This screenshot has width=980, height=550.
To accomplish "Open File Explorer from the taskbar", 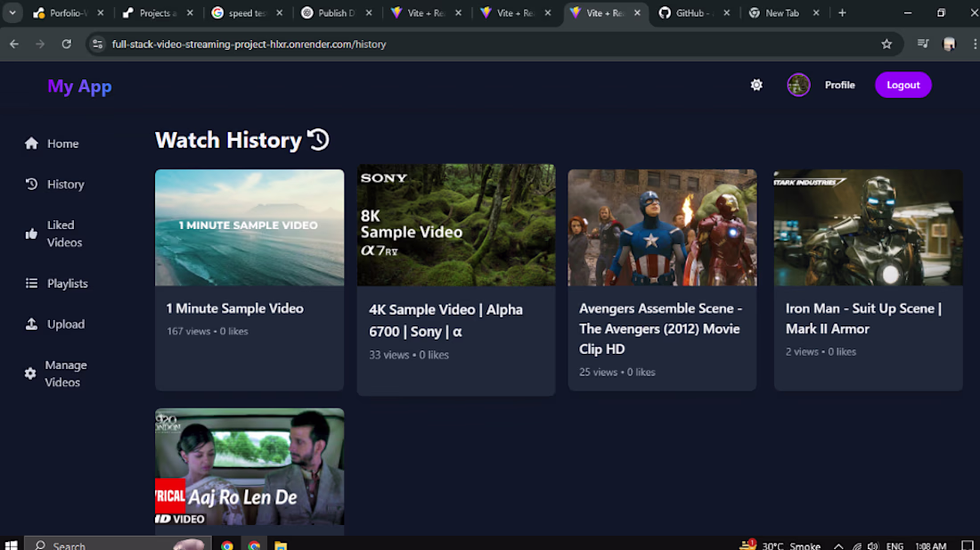I will 281,546.
